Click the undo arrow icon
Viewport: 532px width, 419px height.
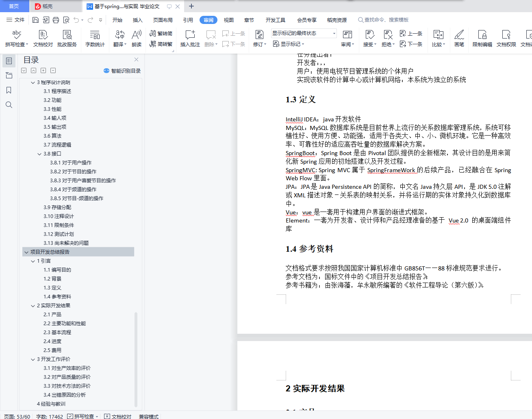pos(76,20)
